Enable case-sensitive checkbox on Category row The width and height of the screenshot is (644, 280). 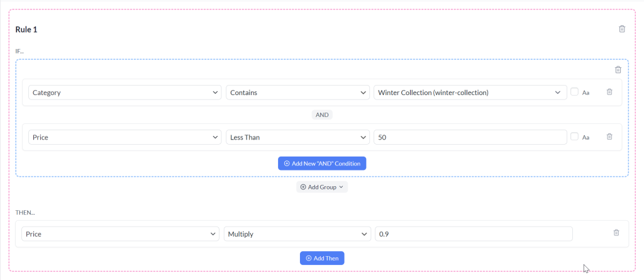tap(575, 92)
